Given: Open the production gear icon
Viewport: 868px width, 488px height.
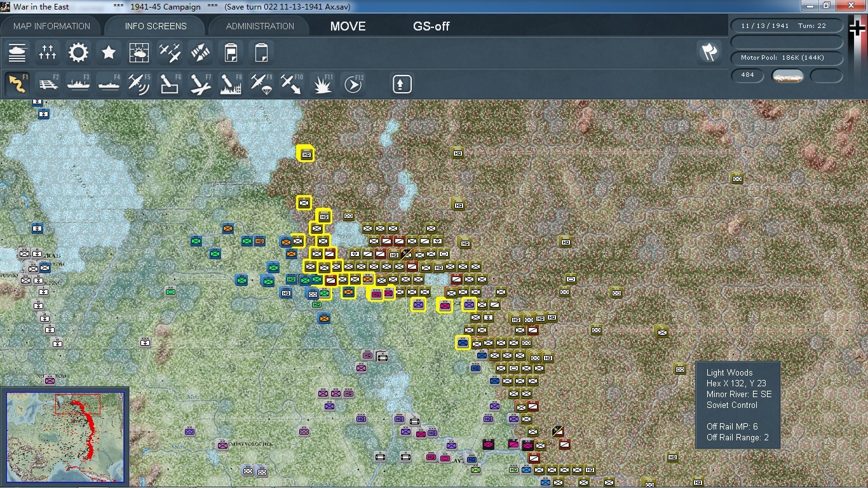Looking at the screenshot, I should 78,52.
